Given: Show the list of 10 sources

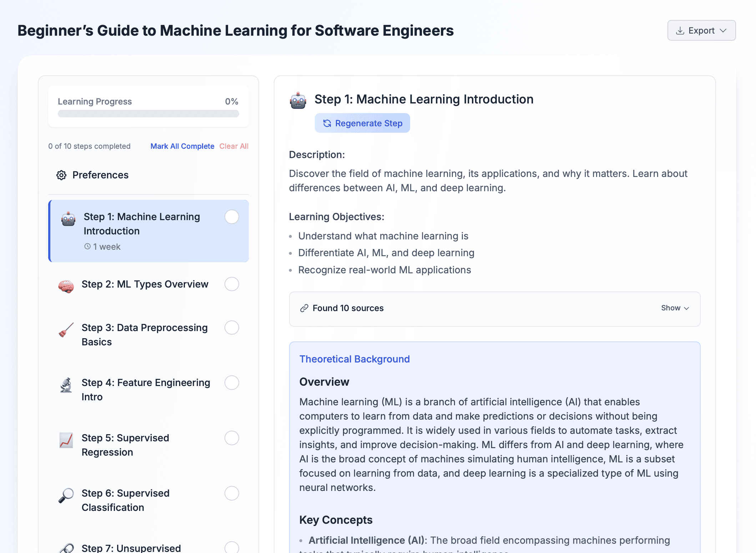Looking at the screenshot, I should [x=675, y=308].
